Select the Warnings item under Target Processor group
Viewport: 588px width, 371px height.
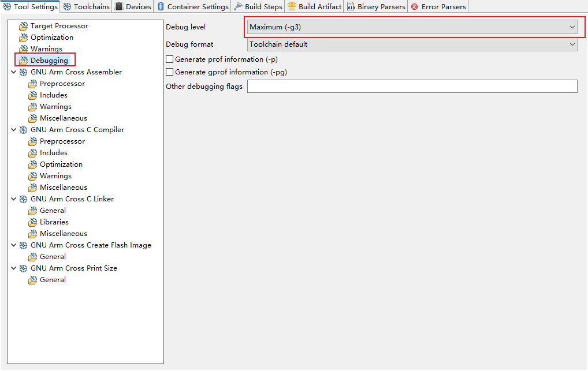(x=47, y=49)
